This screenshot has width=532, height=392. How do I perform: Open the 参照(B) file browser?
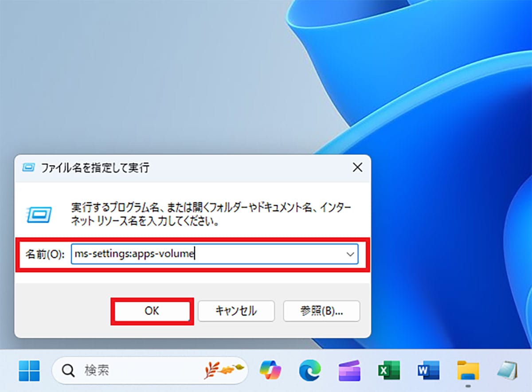pyautogui.click(x=321, y=311)
